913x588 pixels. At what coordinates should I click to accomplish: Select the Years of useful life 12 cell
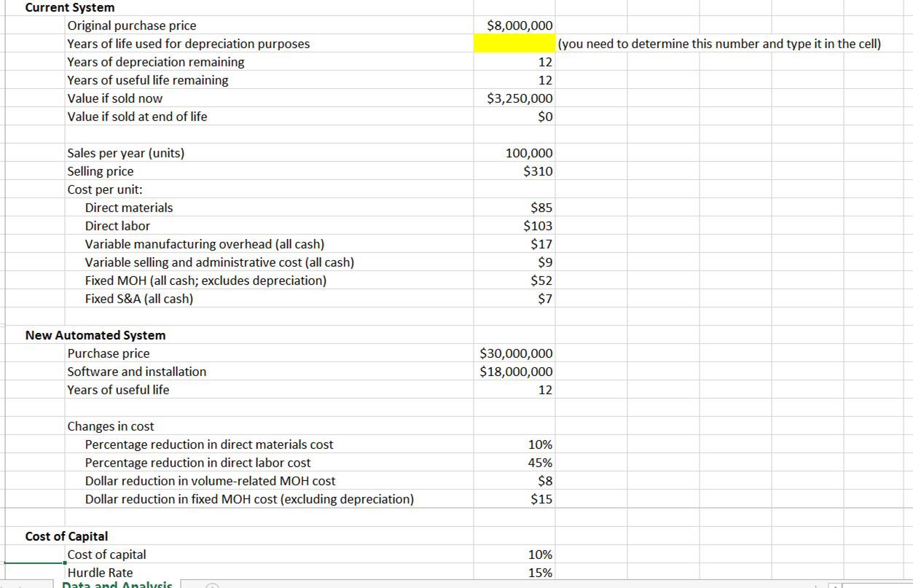click(514, 389)
